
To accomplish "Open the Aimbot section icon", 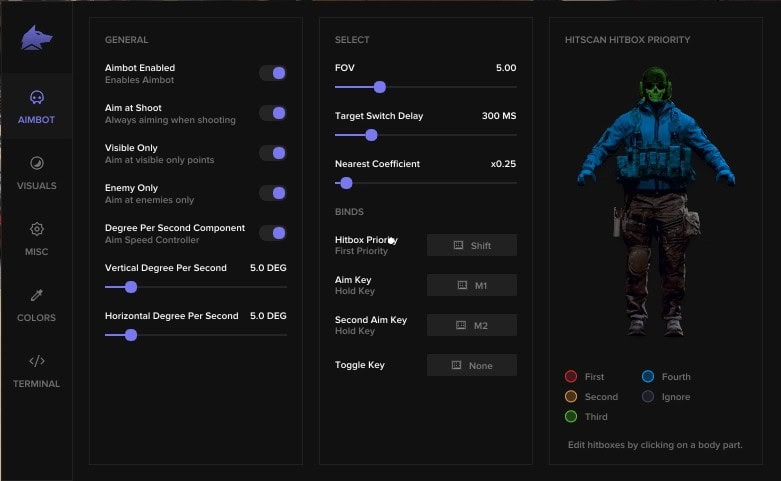I will pos(36,97).
